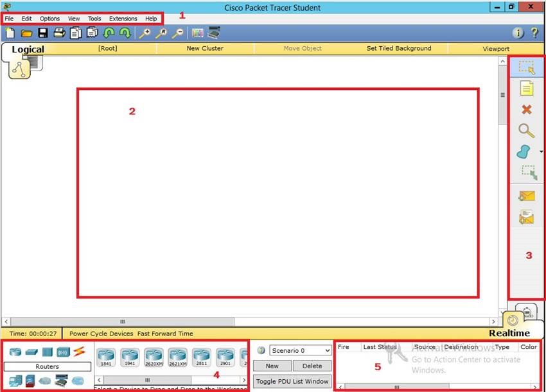Click the Zoom Out magnifier icon
Viewport: 546px width, 392px height.
pyautogui.click(x=178, y=33)
